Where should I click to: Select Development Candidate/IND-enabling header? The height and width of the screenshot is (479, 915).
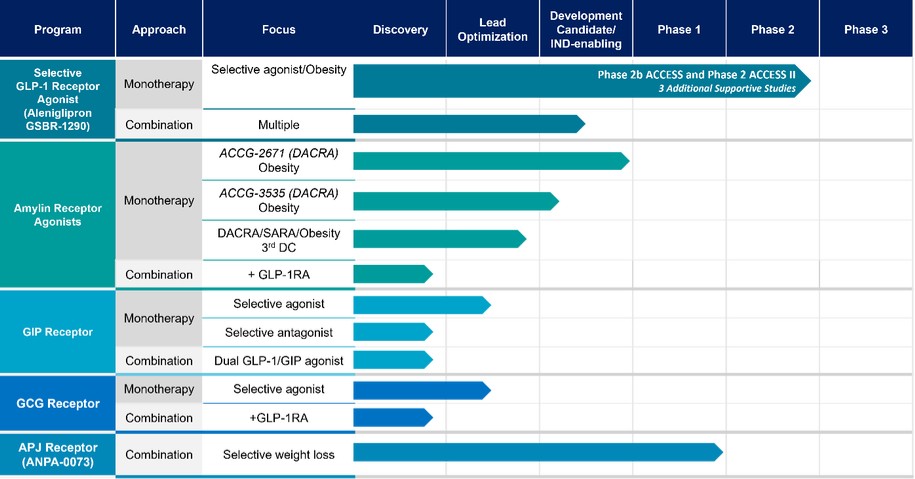tap(586, 29)
